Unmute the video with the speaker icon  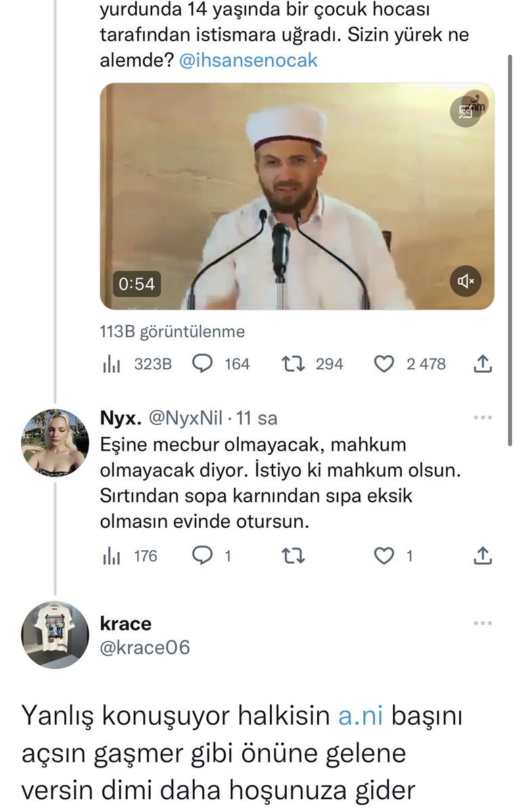466,281
